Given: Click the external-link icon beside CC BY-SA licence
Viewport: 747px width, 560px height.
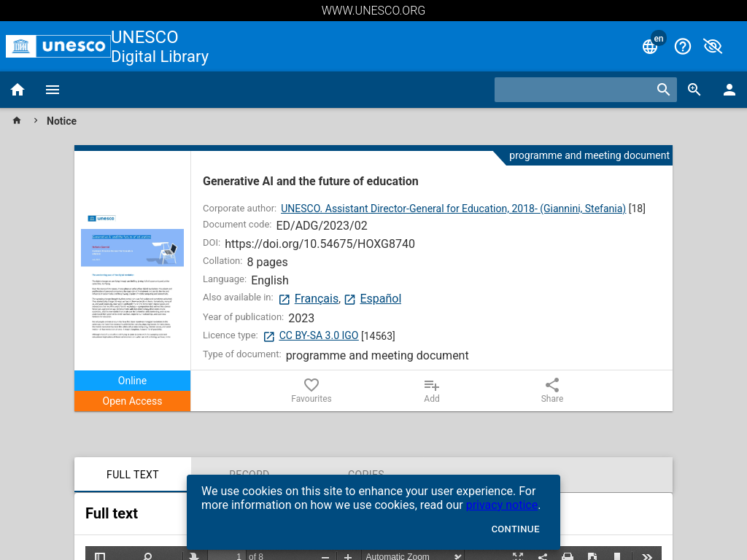Looking at the screenshot, I should tap(268, 337).
